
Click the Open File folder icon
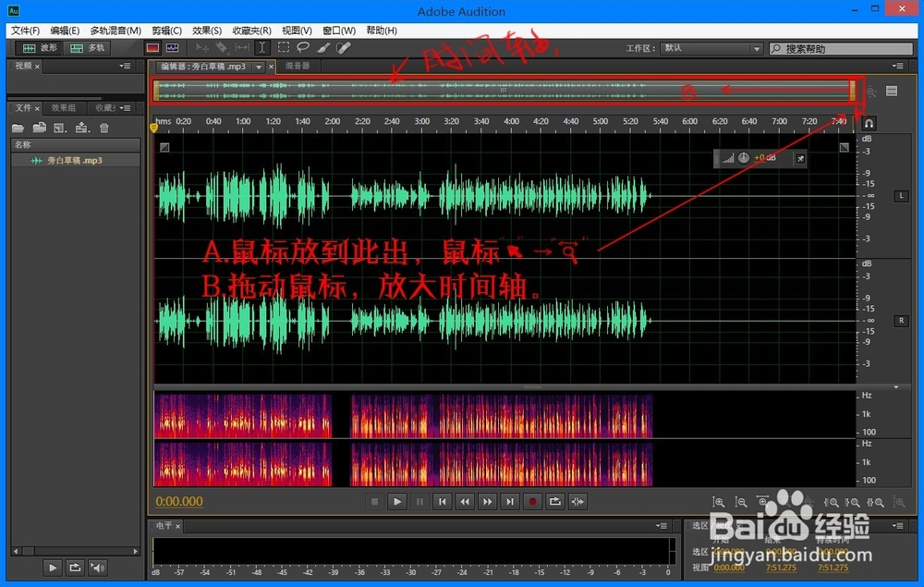pos(18,128)
